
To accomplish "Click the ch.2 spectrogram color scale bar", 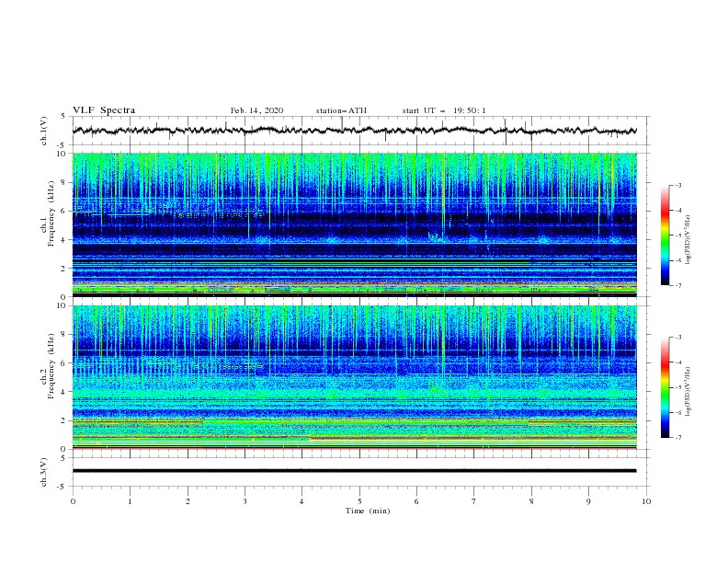I will [665, 387].
